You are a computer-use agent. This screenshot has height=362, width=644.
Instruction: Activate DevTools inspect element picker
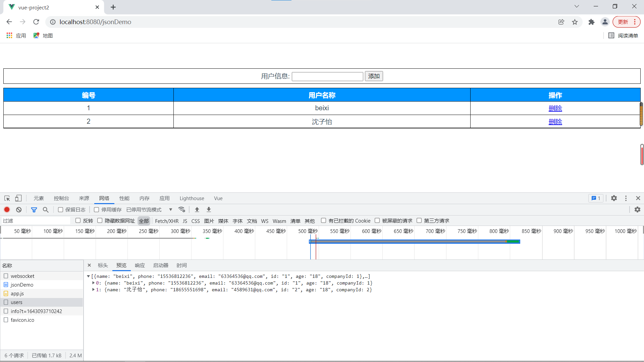7,198
